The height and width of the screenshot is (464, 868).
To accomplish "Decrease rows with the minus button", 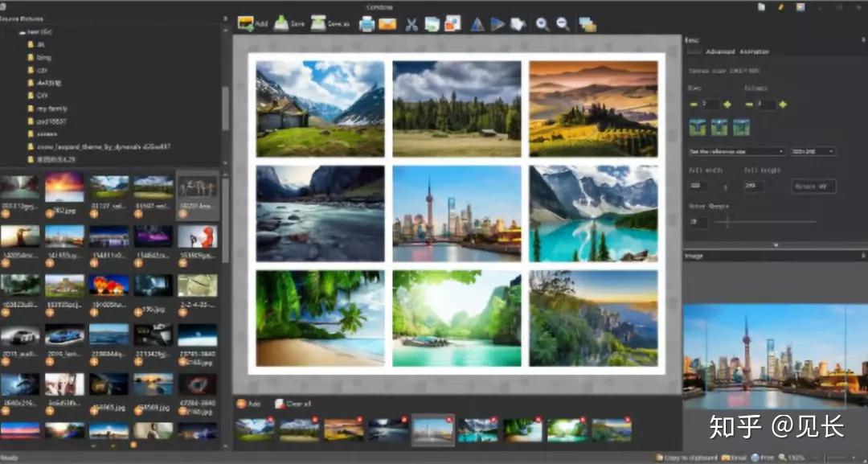I will (693, 104).
